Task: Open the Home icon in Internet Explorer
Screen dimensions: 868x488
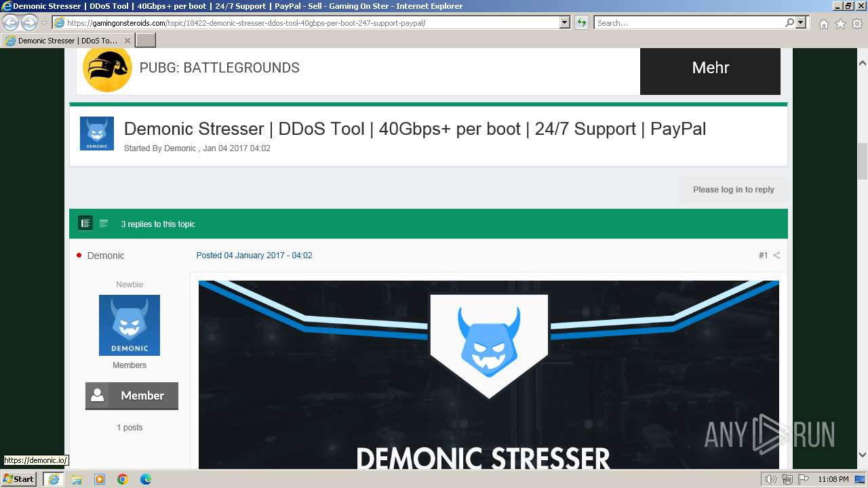Action: [823, 24]
